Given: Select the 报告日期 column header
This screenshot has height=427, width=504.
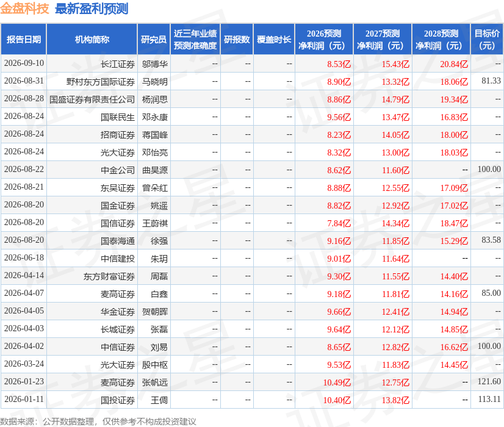Looking at the screenshot, I should [x=24, y=39].
